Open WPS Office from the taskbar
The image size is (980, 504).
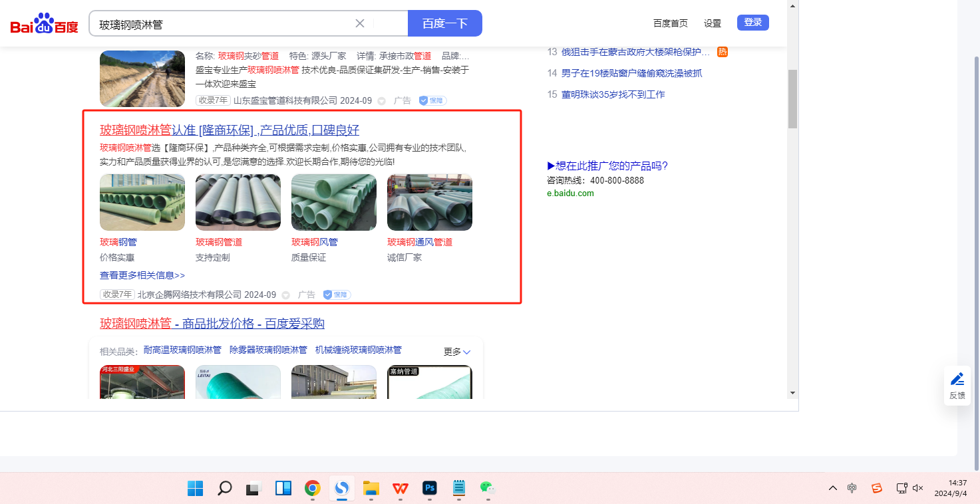pos(401,488)
